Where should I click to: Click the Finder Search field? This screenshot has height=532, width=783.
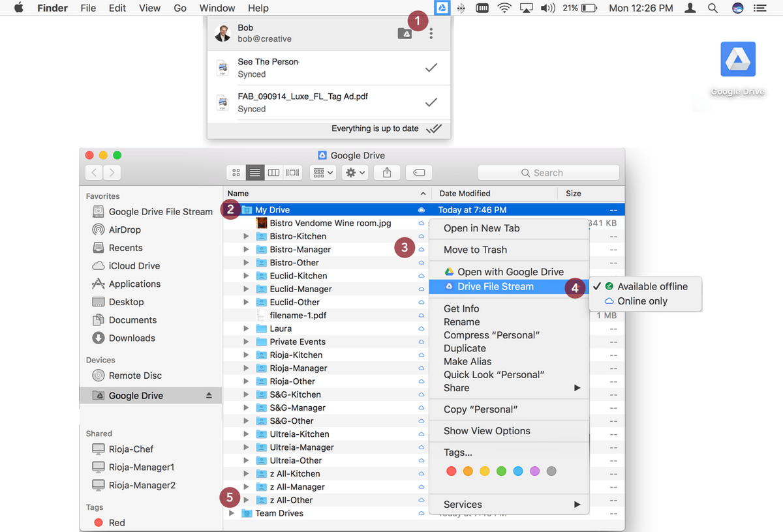(548, 173)
